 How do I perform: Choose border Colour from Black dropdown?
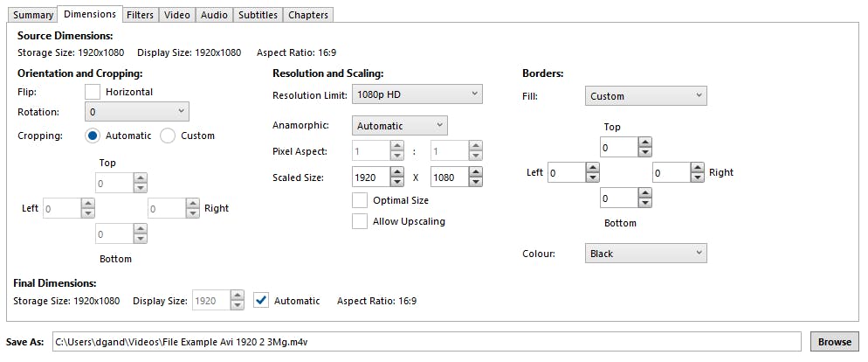point(645,254)
